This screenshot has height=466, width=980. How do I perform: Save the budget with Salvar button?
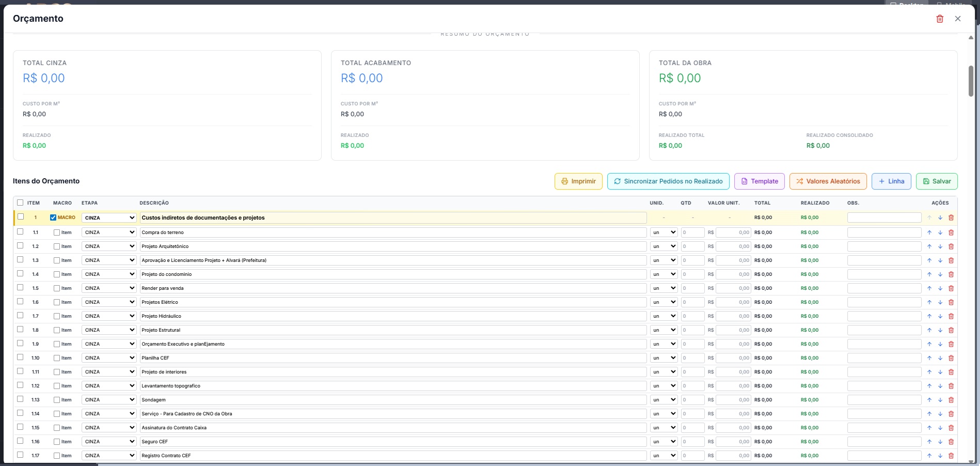click(x=937, y=181)
